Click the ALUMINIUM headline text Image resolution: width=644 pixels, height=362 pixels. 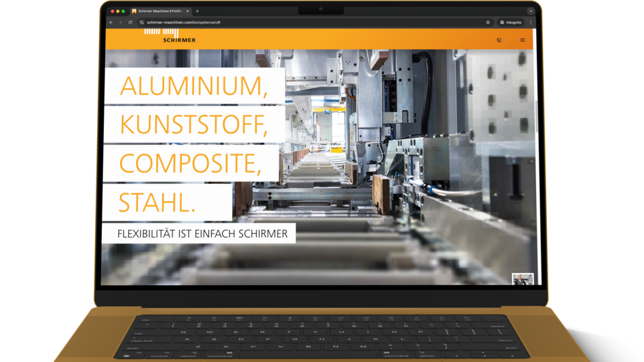tap(194, 86)
